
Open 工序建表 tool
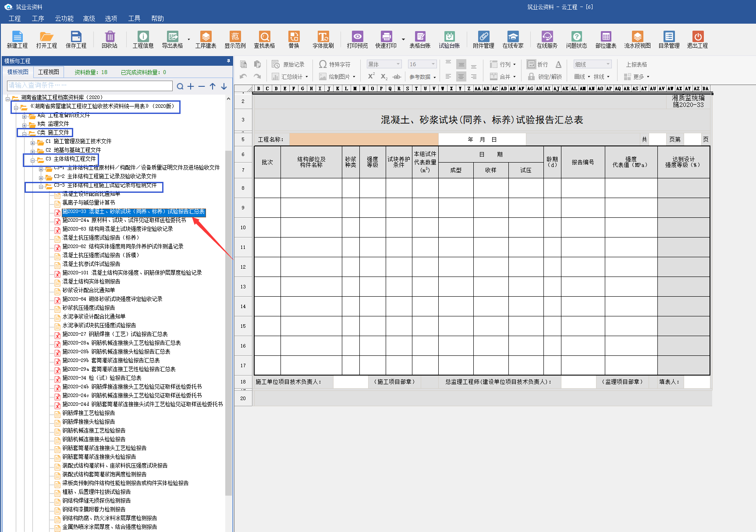[x=206, y=39]
